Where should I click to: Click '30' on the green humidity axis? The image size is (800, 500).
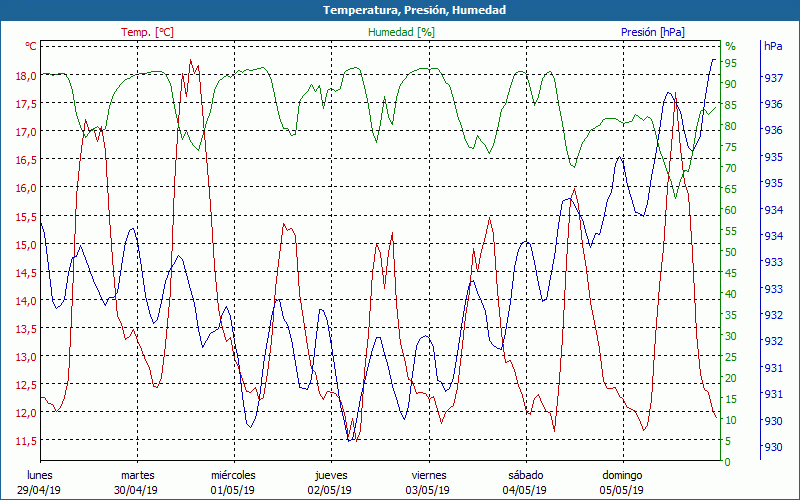(x=731, y=336)
